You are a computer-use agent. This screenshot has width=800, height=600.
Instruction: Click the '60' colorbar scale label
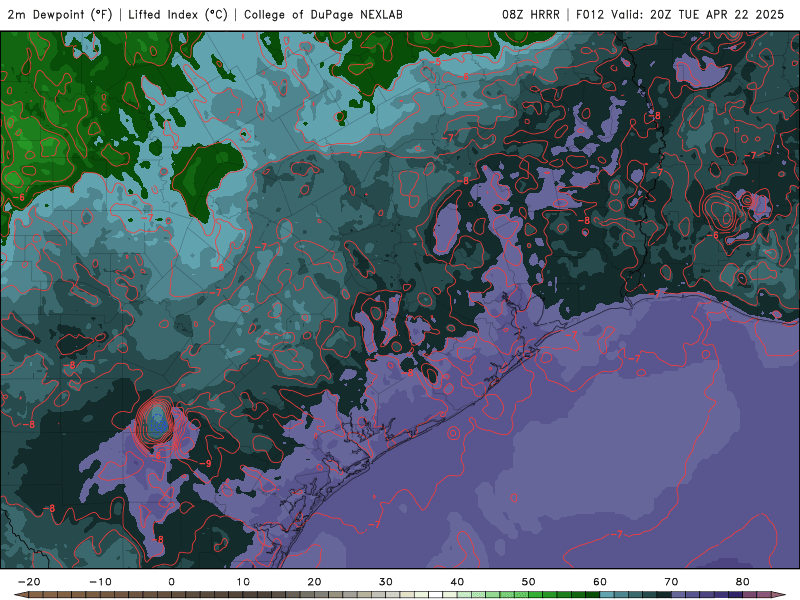[x=600, y=582]
